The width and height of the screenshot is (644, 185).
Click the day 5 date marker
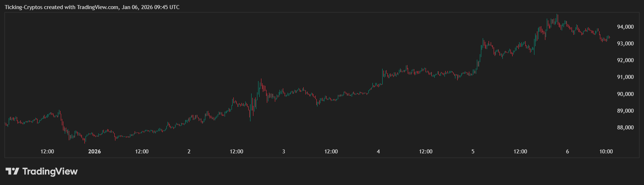pos(473,152)
